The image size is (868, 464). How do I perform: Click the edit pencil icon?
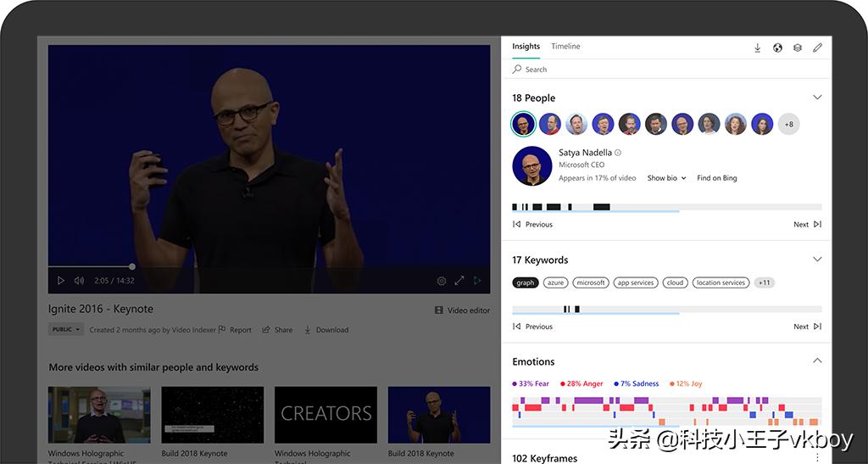click(818, 48)
